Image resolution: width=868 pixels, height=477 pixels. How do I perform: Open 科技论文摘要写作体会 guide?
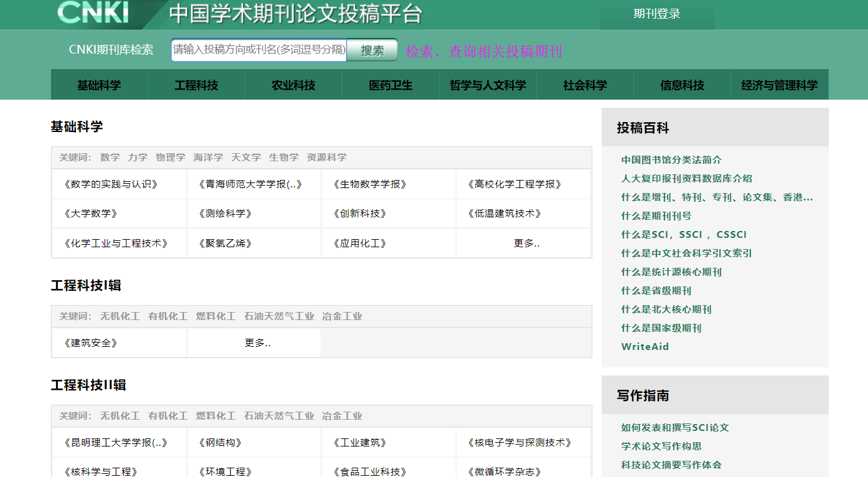pyautogui.click(x=671, y=465)
